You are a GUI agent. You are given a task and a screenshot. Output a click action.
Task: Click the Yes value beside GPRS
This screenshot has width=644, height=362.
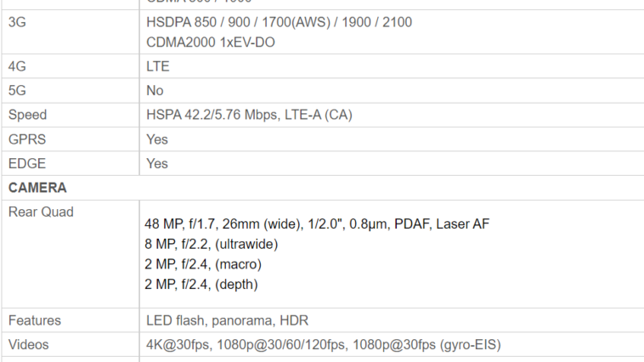(157, 139)
